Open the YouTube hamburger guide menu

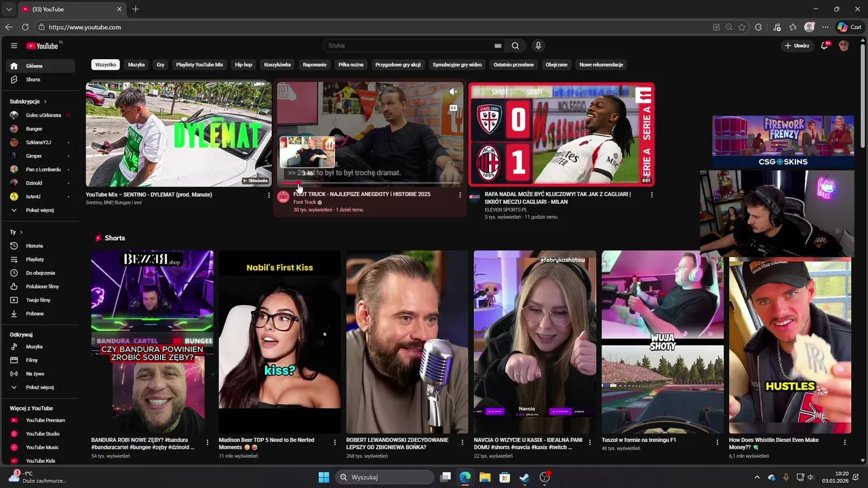click(x=14, y=45)
